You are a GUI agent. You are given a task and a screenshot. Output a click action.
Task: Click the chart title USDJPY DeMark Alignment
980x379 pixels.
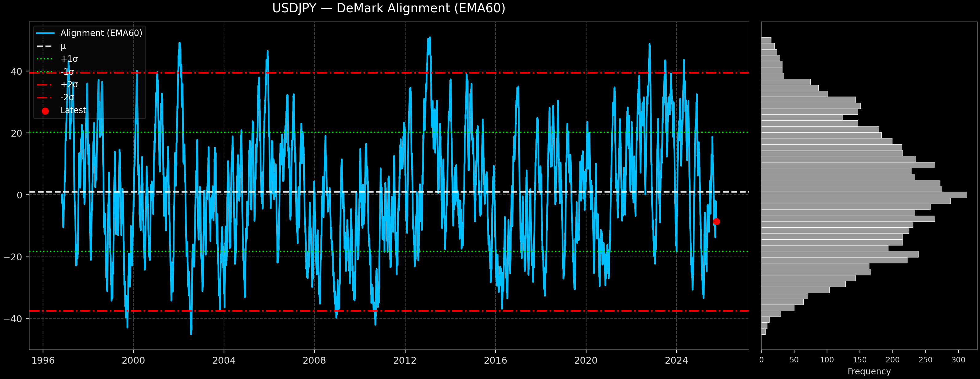tap(388, 8)
